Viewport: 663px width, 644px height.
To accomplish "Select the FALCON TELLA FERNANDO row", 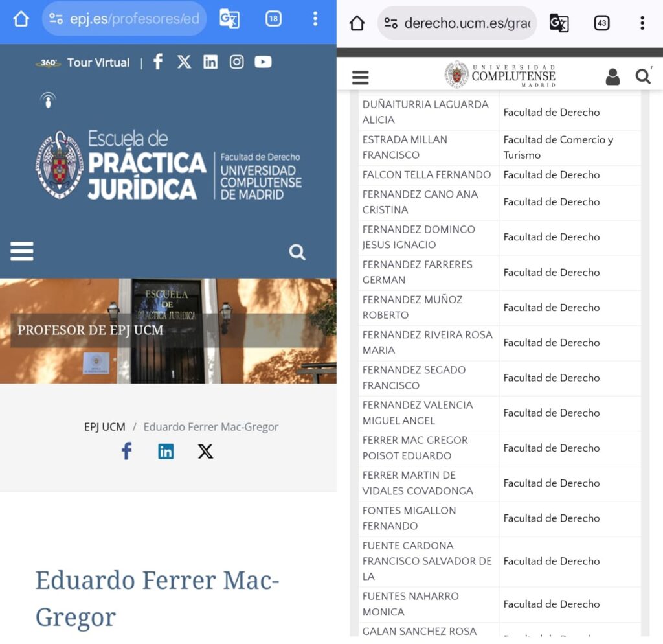I will (499, 175).
